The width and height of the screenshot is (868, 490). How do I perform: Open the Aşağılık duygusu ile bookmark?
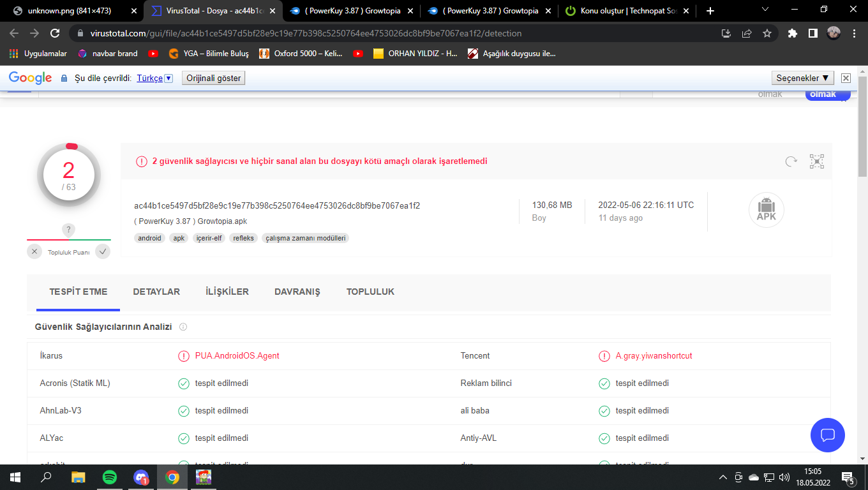[x=512, y=54]
